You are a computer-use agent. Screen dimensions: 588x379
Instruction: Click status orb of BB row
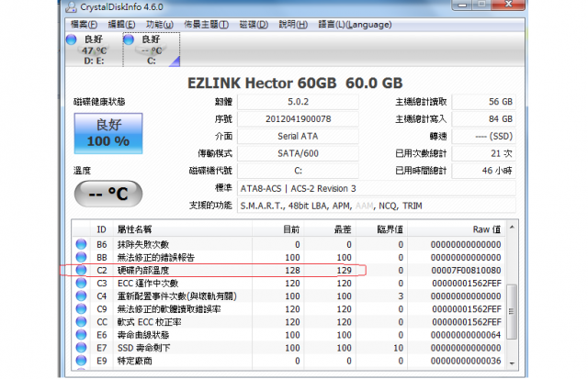coord(81,257)
